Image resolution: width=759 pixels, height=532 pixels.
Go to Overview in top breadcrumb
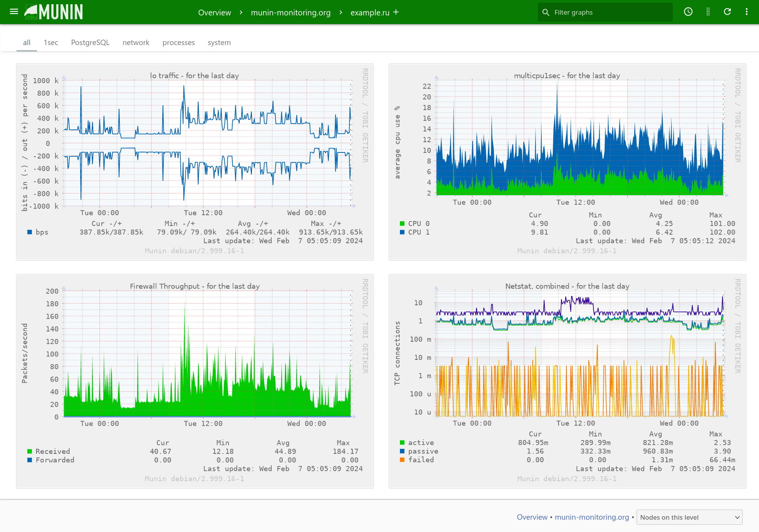pos(214,12)
